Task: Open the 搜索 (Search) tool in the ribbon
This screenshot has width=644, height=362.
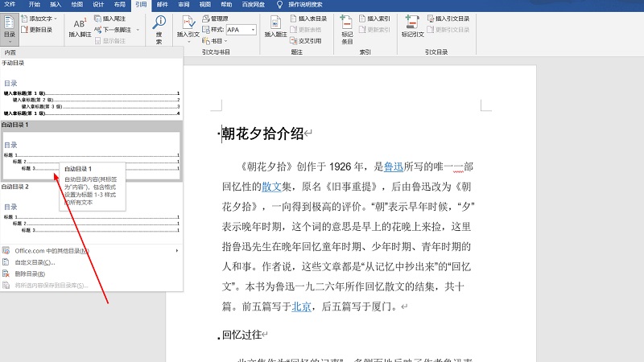Action: pos(159,28)
